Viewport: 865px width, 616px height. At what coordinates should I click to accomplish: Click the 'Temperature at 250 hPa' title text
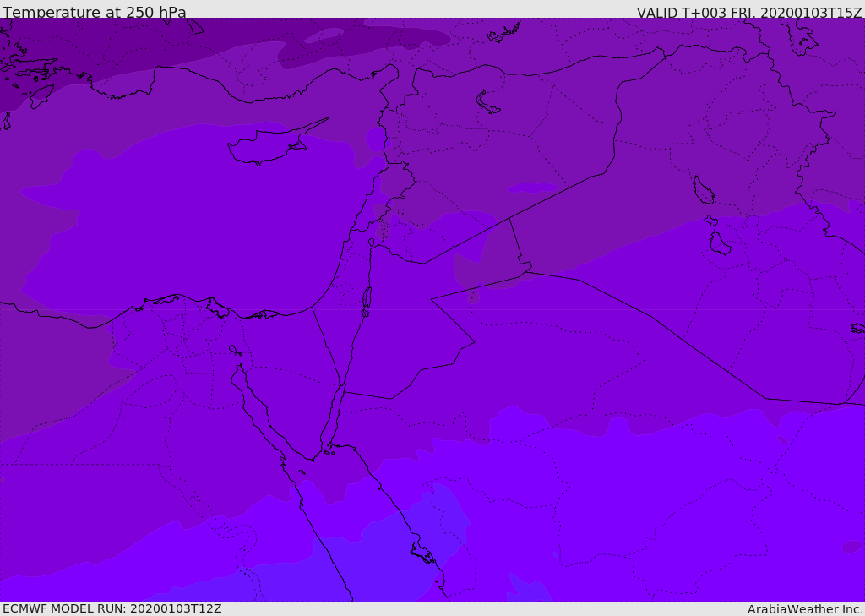95,12
